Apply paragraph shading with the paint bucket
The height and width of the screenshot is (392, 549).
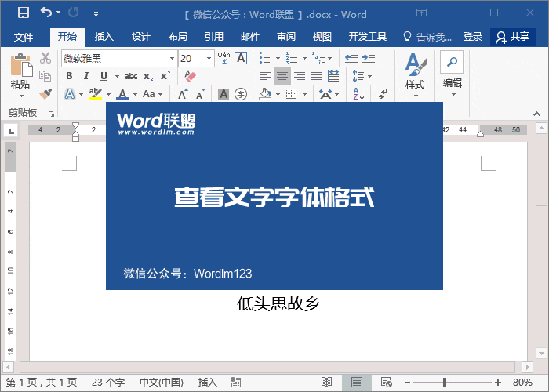pyautogui.click(x=265, y=94)
